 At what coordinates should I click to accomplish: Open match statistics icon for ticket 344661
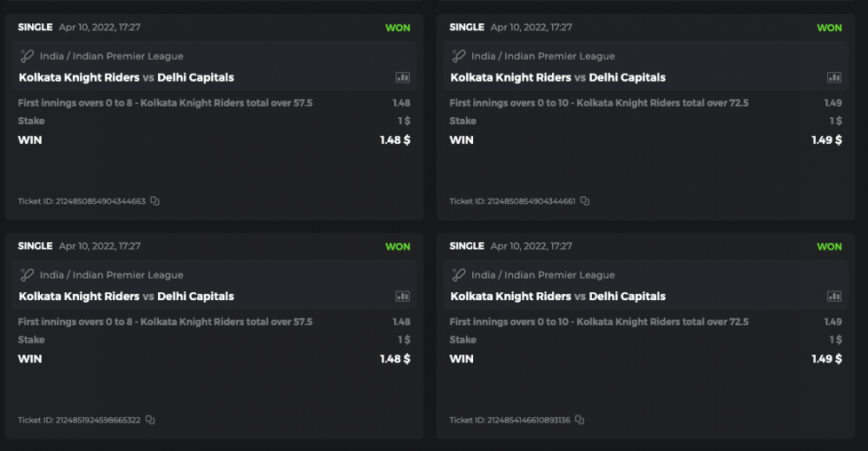click(834, 77)
